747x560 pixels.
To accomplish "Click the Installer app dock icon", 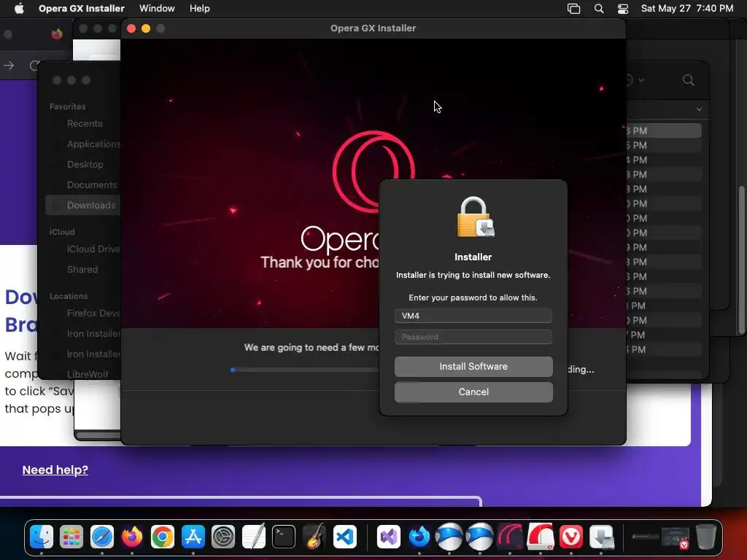I will [601, 537].
